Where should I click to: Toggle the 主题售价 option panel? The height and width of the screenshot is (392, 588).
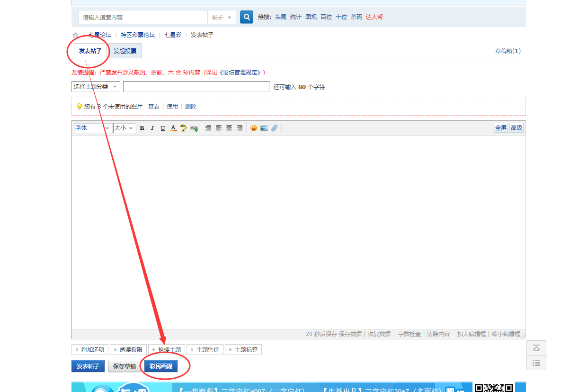pos(205,350)
